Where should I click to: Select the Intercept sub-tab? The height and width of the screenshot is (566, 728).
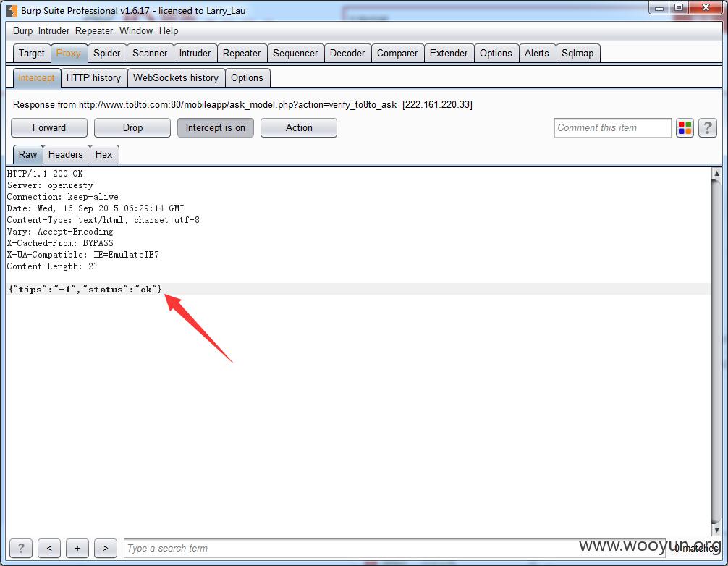click(x=36, y=78)
